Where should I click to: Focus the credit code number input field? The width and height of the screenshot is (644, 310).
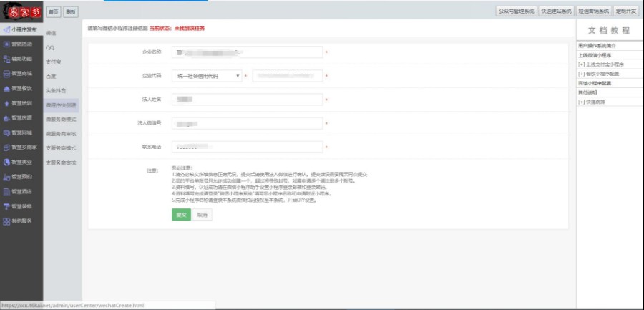tap(288, 76)
